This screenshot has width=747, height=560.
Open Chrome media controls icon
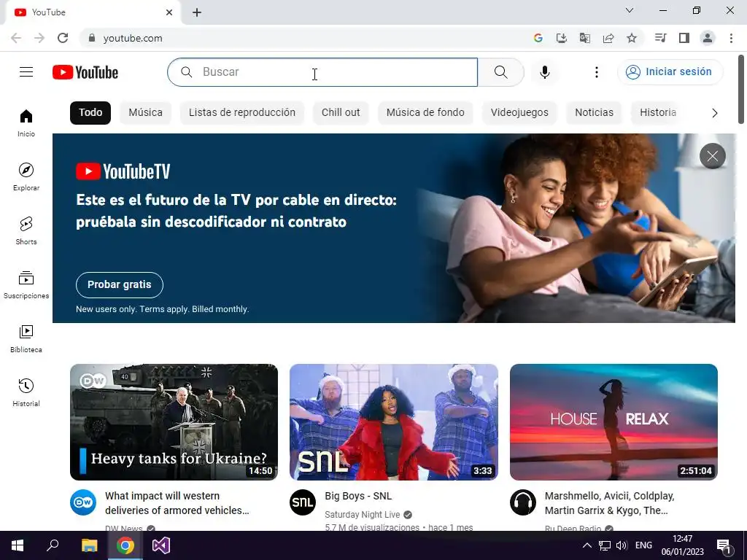pyautogui.click(x=661, y=38)
